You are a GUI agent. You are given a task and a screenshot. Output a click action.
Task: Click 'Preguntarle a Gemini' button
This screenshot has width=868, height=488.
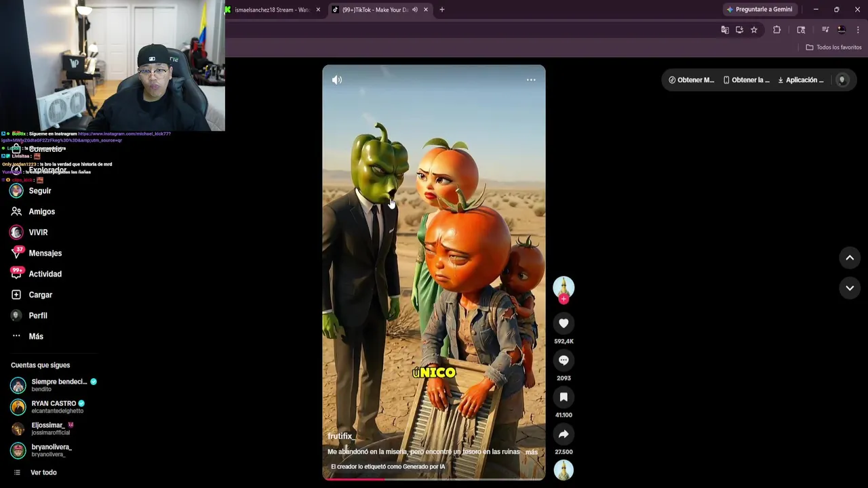(x=759, y=9)
